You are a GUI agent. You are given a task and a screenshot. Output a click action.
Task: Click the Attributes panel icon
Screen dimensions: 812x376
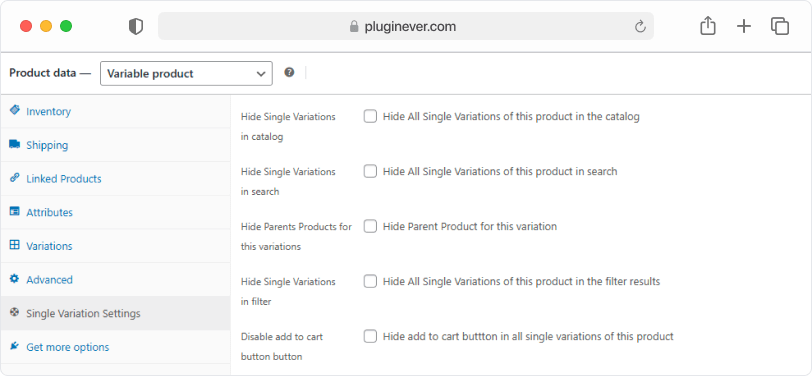(x=14, y=212)
